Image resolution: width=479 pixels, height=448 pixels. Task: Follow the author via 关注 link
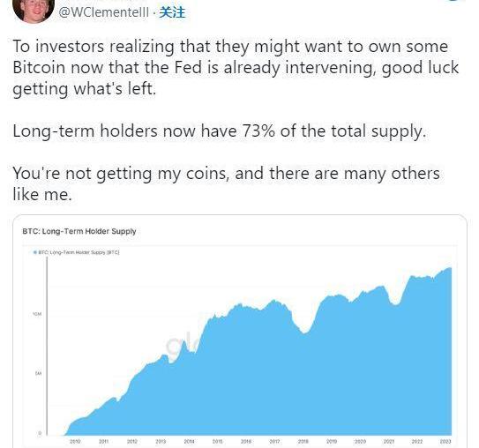pos(172,12)
